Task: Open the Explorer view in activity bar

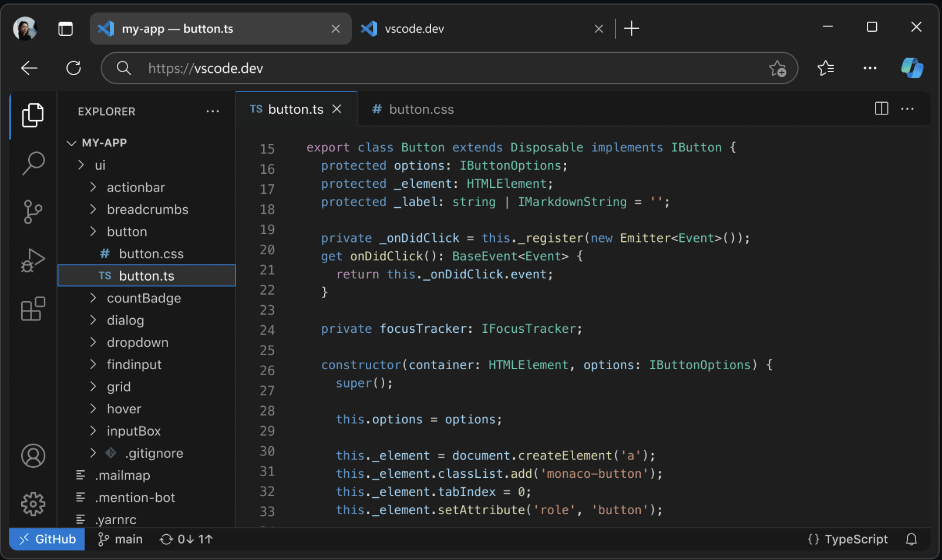Action: click(33, 115)
